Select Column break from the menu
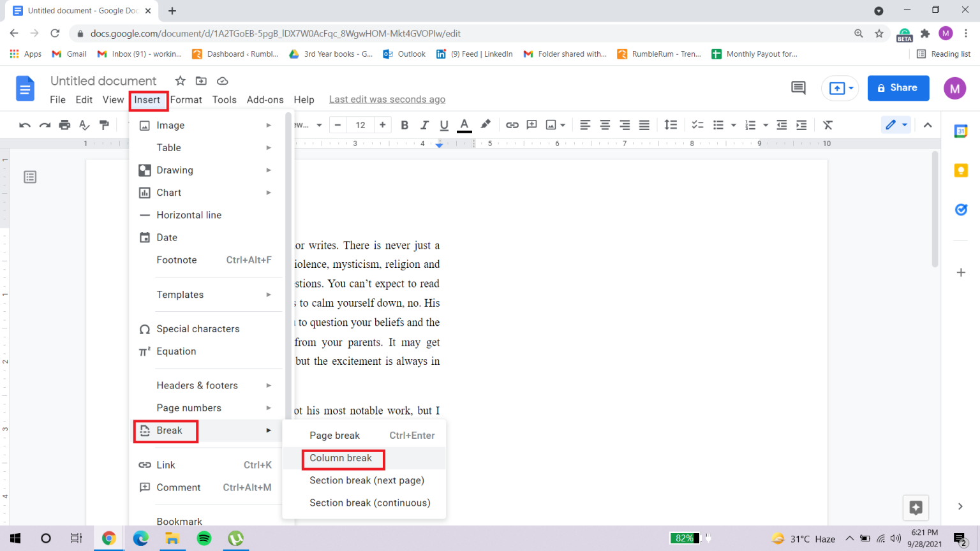980x551 pixels. (341, 459)
